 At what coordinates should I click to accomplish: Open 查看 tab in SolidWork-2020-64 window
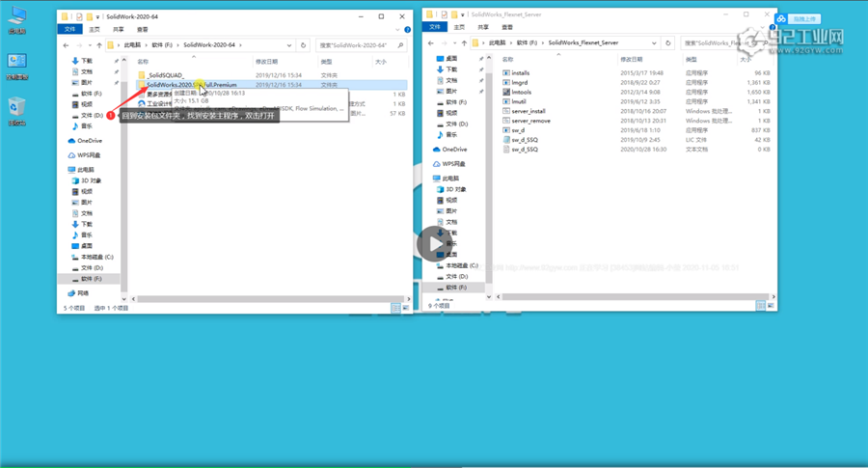point(143,29)
